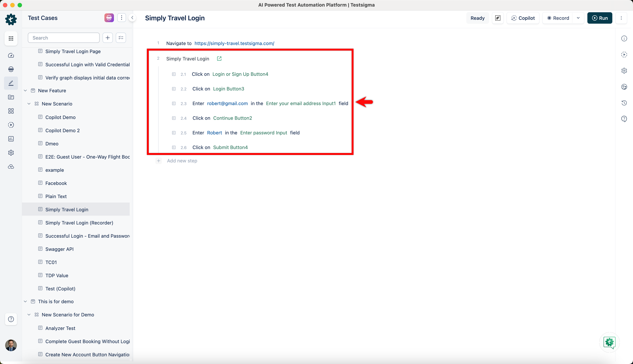Open the cloud upload icon in the sidebar
Image resolution: width=633 pixels, height=364 pixels.
click(11, 167)
